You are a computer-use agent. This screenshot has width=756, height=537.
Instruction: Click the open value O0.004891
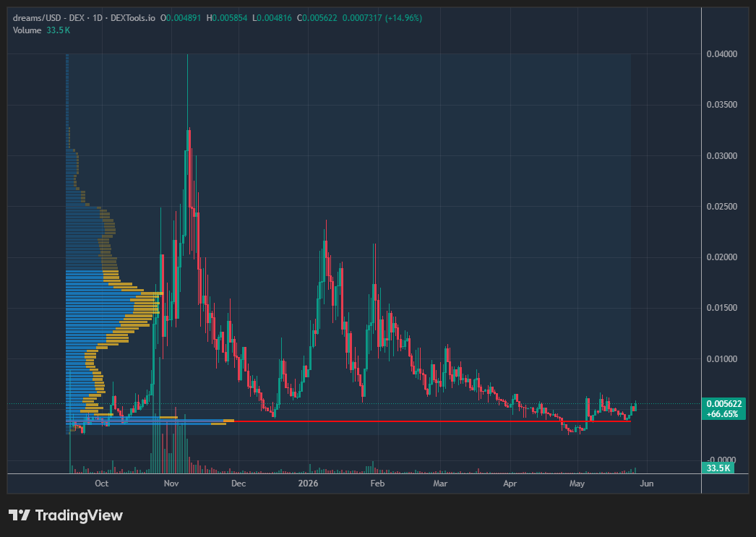181,18
